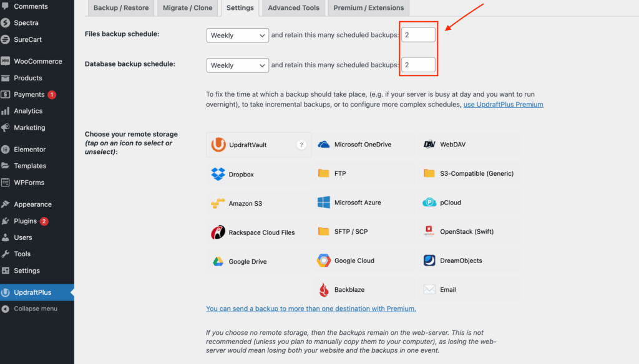Follow 'use UpdraftPlus Premium' link

pos(503,104)
